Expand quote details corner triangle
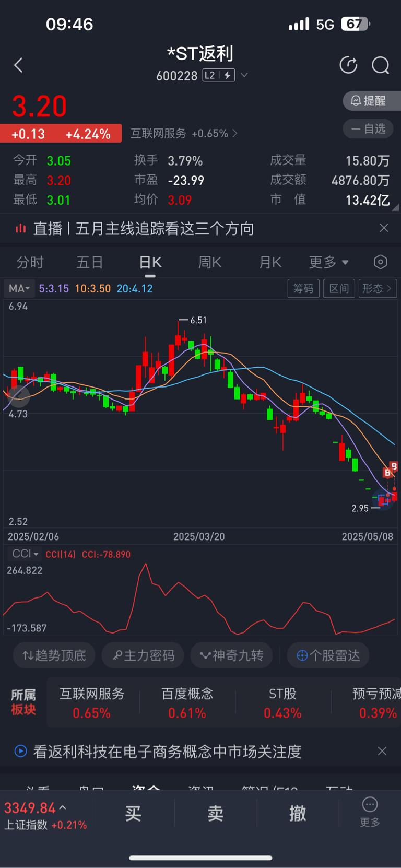This screenshot has height=868, width=401. point(395,207)
